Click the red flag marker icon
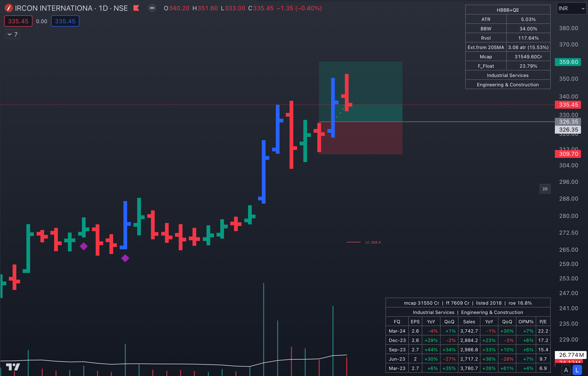Image resolution: width=588 pixels, height=376 pixels. point(136,8)
